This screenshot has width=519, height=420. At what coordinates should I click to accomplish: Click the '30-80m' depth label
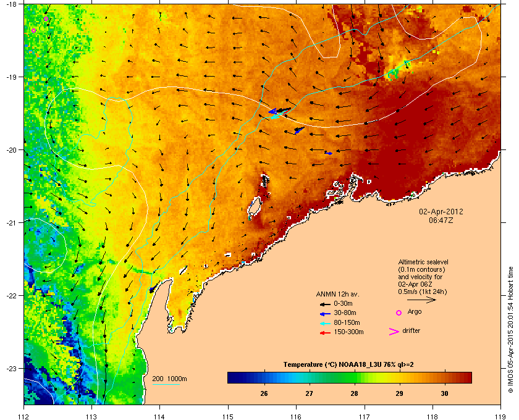coord(345,313)
